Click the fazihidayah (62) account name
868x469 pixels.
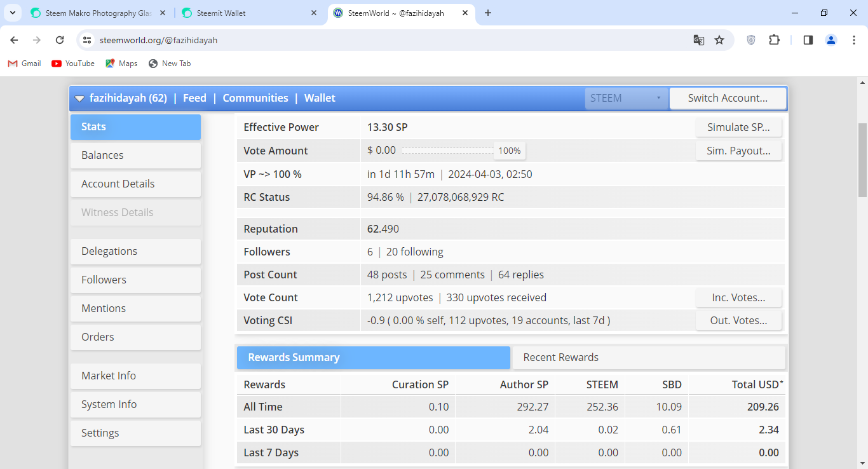click(x=128, y=98)
